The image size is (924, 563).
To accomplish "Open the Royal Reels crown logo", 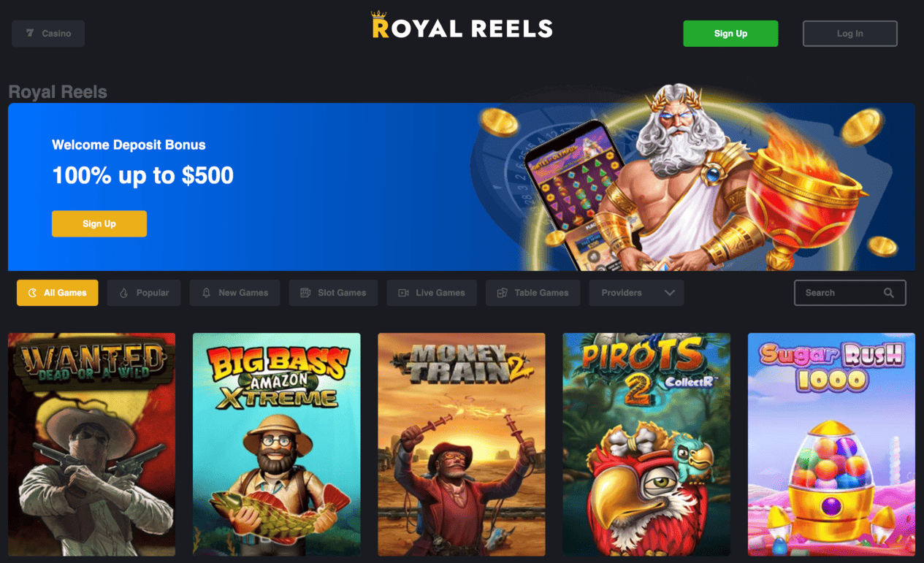I will click(462, 26).
